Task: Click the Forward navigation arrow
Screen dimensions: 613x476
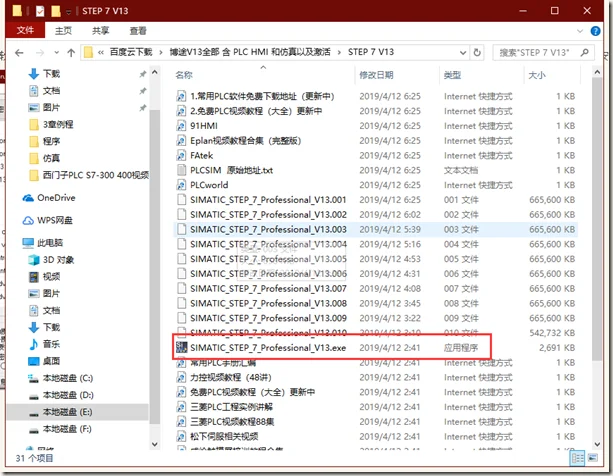Action: (39, 52)
